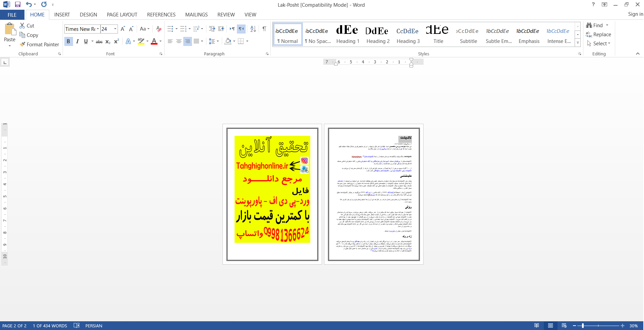The width and height of the screenshot is (644, 330).
Task: Click the zoom slider handle
Action: click(583, 326)
